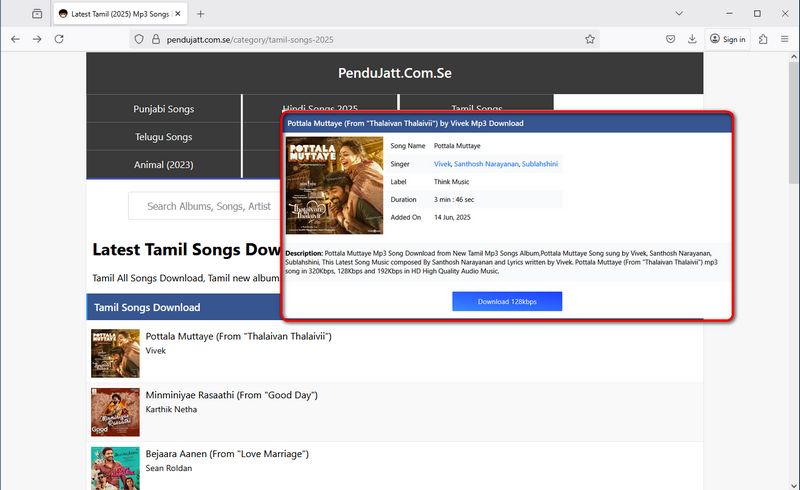Open the Firefox application menu

click(785, 39)
